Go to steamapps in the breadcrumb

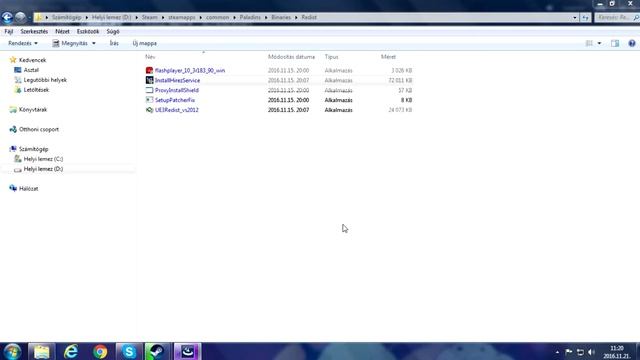tap(182, 18)
